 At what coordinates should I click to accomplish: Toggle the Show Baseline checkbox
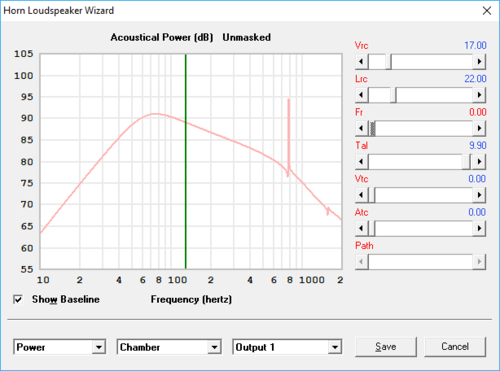(x=18, y=299)
